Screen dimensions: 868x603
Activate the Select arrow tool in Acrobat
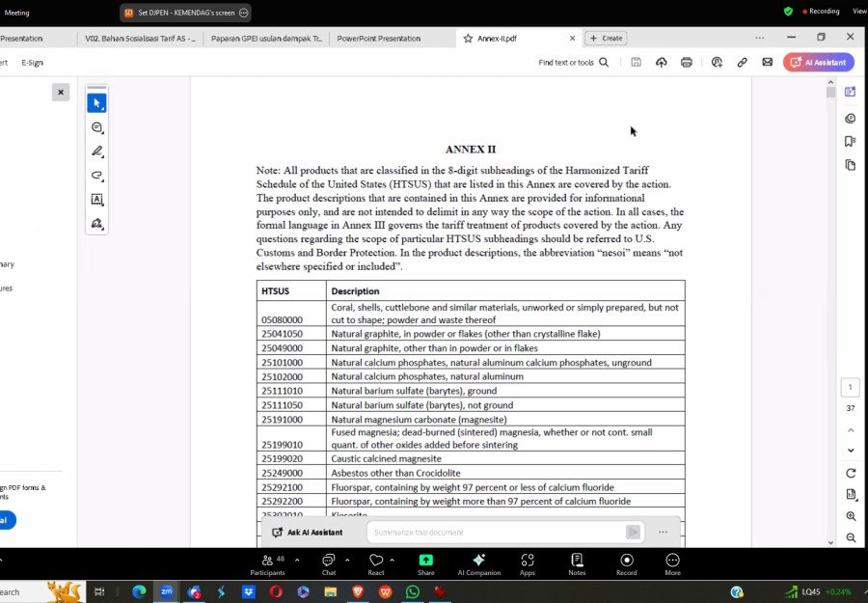point(96,103)
